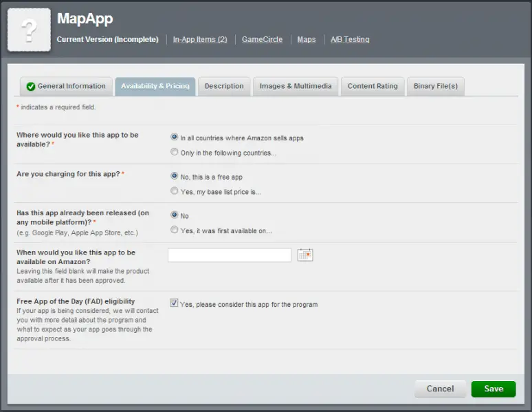Screen dimensions: 532x412
Task: Click the availability date input field
Action: click(230, 255)
